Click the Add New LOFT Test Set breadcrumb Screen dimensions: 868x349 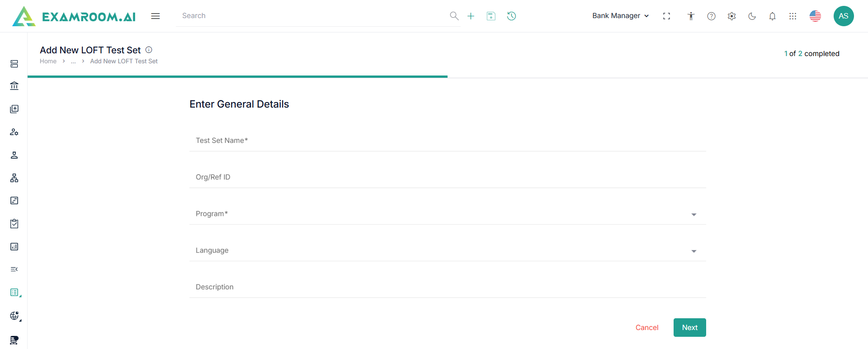(124, 61)
